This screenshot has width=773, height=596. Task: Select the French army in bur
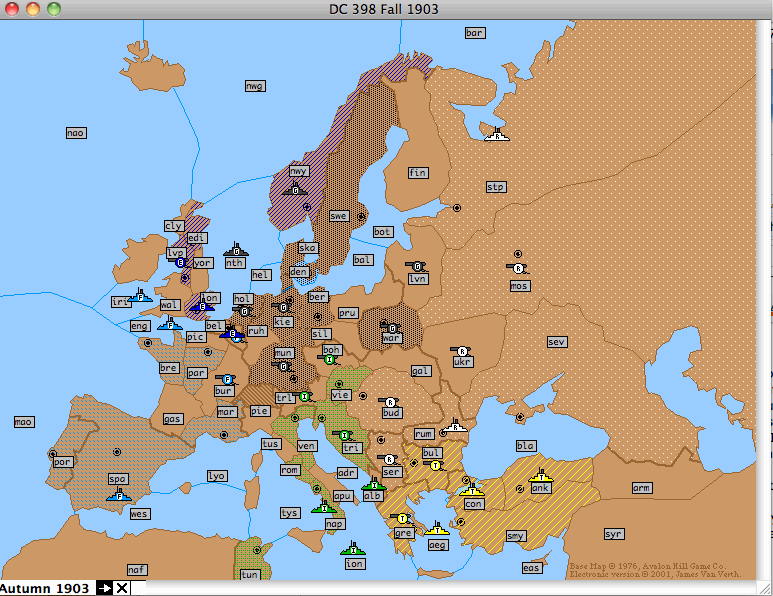(x=227, y=379)
